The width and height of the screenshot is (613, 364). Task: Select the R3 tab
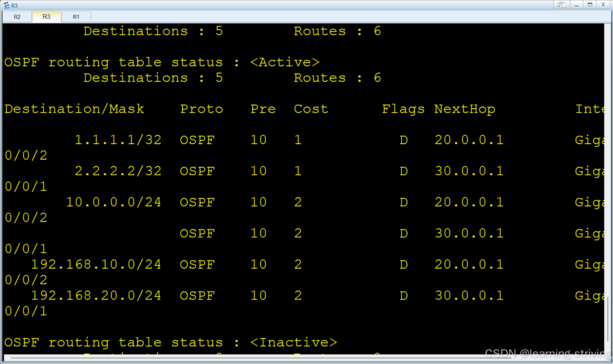[46, 17]
